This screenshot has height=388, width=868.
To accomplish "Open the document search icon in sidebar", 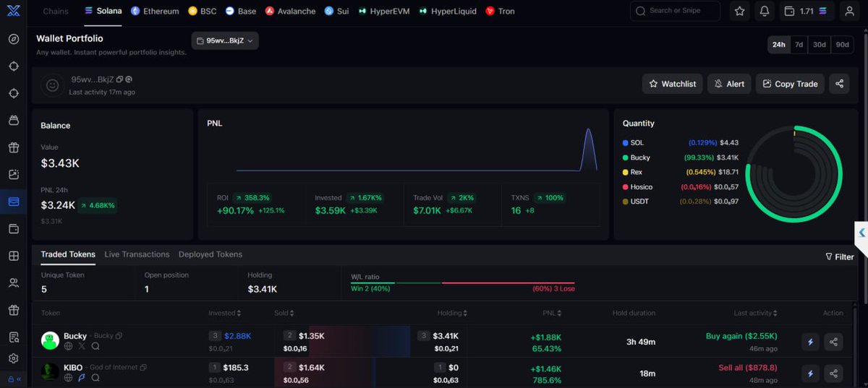I will [13, 337].
